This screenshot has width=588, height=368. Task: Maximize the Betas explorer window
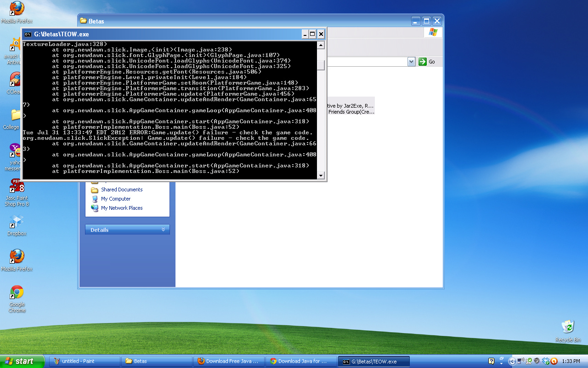(x=426, y=21)
